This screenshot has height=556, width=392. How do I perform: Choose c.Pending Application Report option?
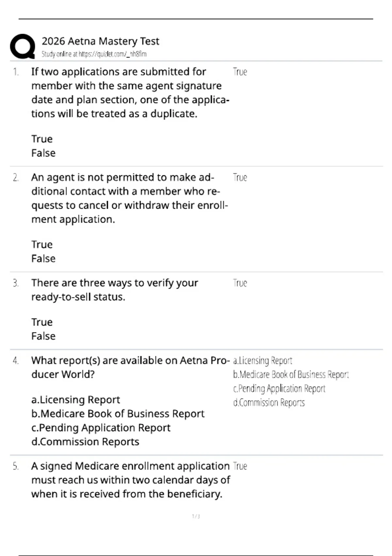[x=101, y=428]
